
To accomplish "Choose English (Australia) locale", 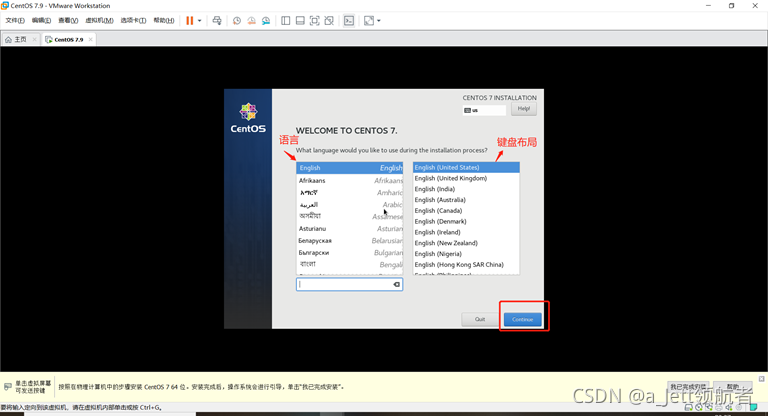I will tap(466, 200).
